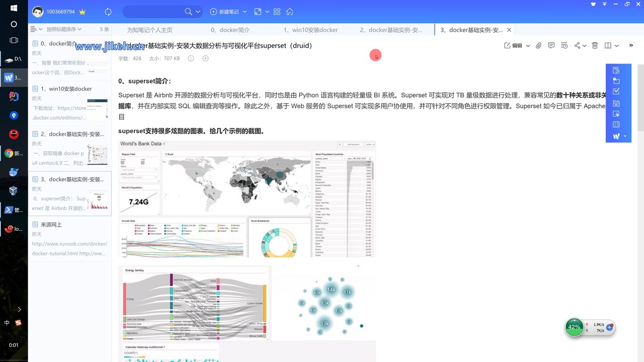Click the 42% memory accelerator ball
Image resolution: width=644 pixels, height=362 pixels.
(574, 327)
